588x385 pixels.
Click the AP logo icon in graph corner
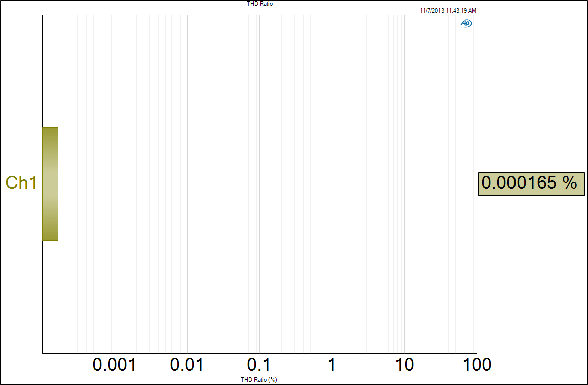pyautogui.click(x=466, y=23)
